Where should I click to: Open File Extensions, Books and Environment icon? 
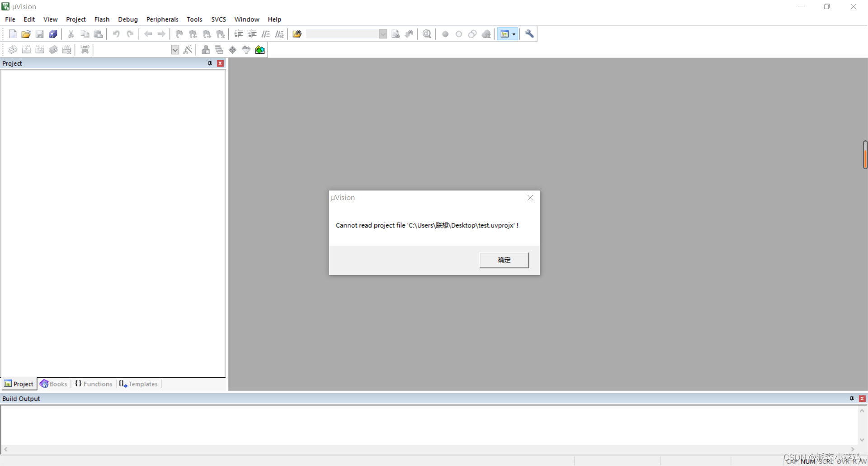click(206, 50)
